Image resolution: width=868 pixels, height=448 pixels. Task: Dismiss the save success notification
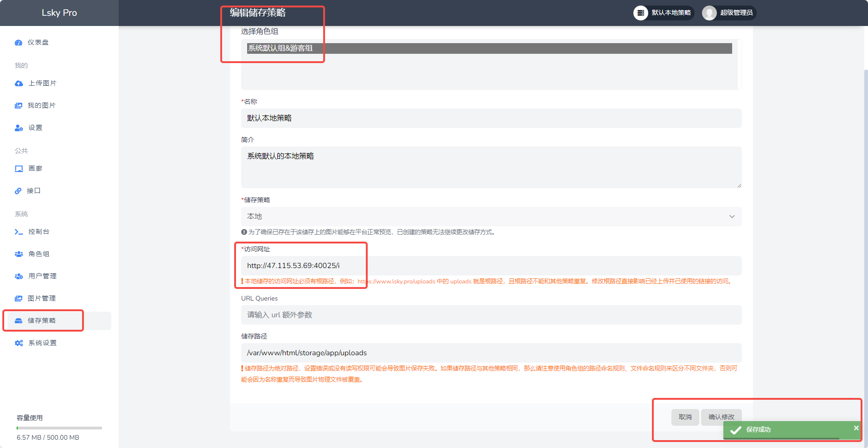(x=856, y=428)
